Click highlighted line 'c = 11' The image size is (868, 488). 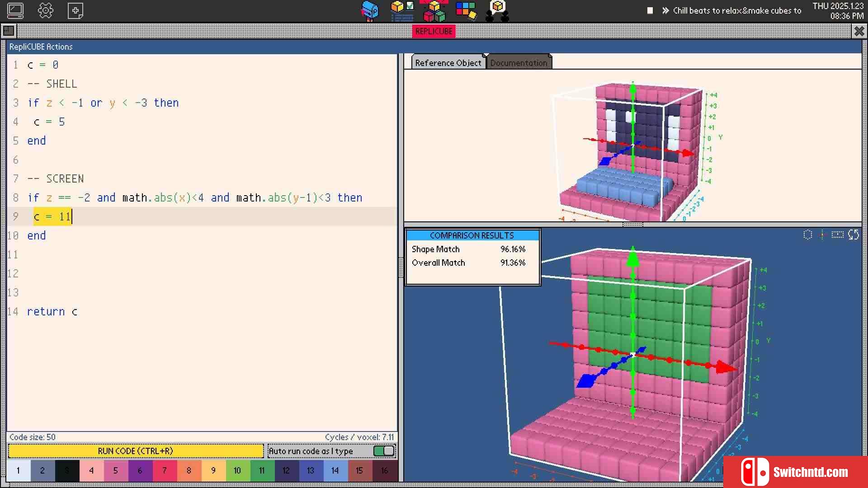(x=52, y=216)
